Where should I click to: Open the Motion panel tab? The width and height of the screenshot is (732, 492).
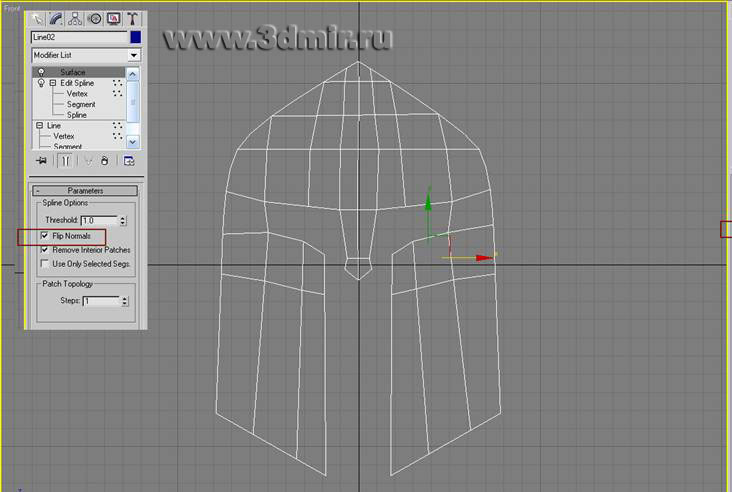pyautogui.click(x=95, y=19)
